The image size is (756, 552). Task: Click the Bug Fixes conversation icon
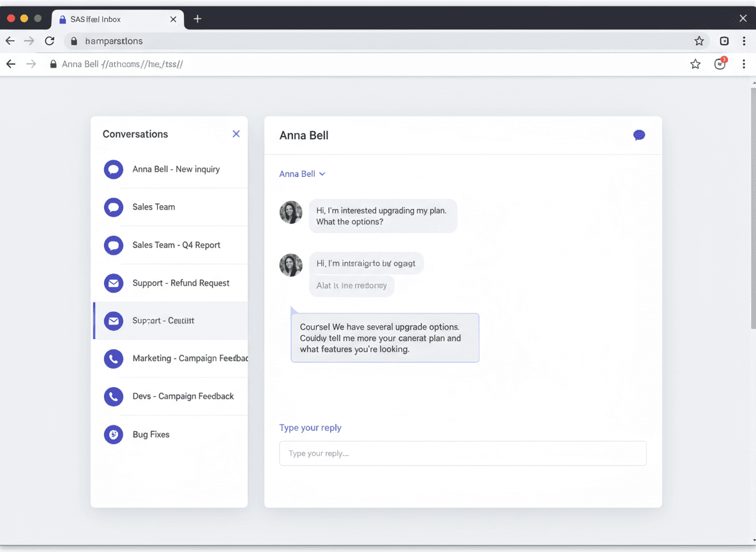[114, 434]
